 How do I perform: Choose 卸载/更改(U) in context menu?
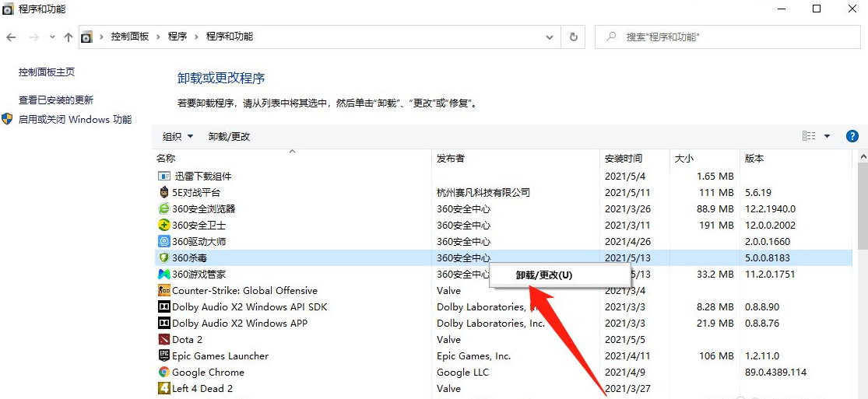[x=544, y=275]
